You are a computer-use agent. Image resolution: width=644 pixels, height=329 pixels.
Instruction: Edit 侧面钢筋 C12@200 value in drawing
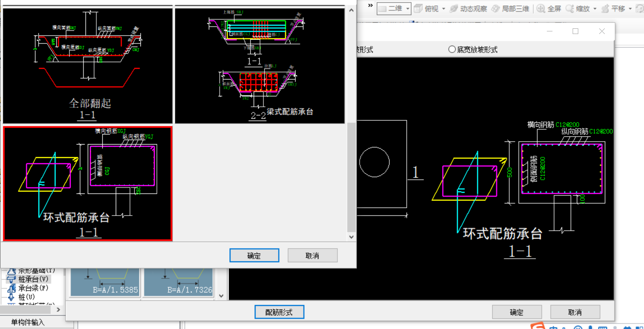coord(542,168)
